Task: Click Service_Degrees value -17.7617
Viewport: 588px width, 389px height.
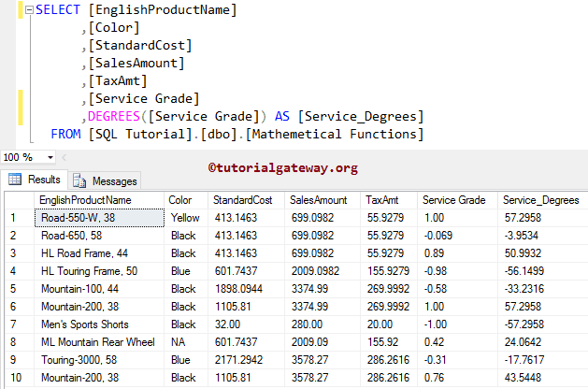Action: (542, 360)
